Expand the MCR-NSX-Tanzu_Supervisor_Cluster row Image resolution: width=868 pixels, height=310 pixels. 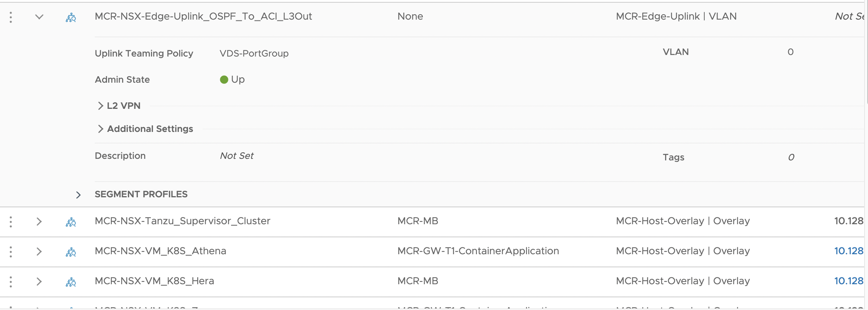[x=39, y=222]
